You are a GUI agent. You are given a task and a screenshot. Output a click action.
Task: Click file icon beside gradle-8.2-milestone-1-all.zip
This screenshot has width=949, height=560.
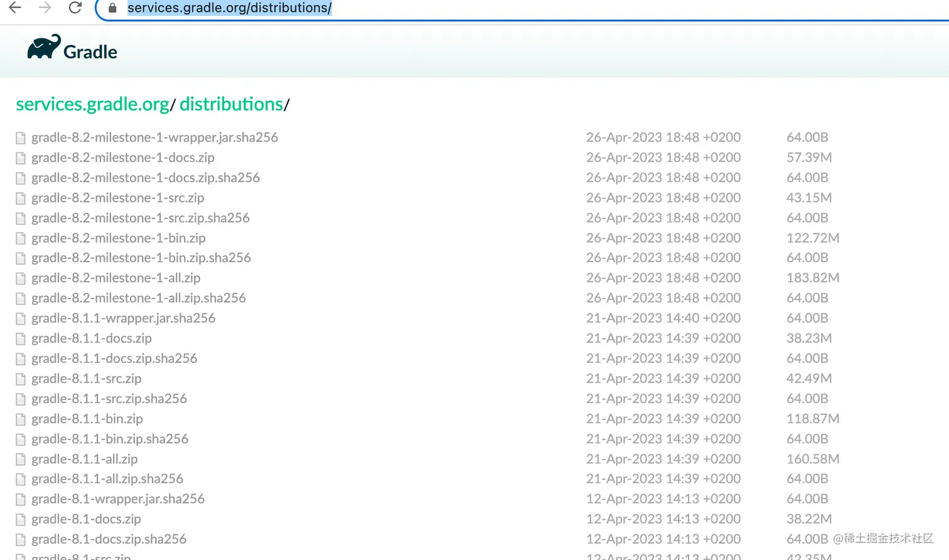(21, 278)
